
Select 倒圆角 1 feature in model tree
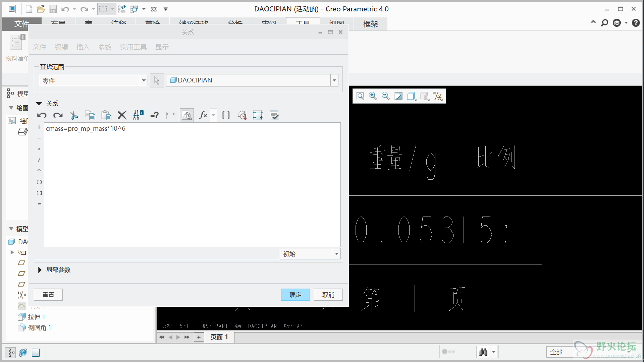pos(40,327)
